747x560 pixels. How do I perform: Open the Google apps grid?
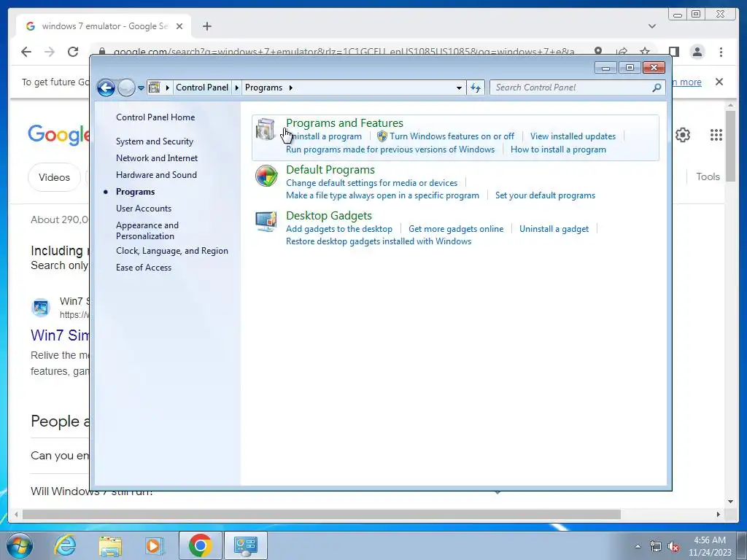(x=716, y=135)
